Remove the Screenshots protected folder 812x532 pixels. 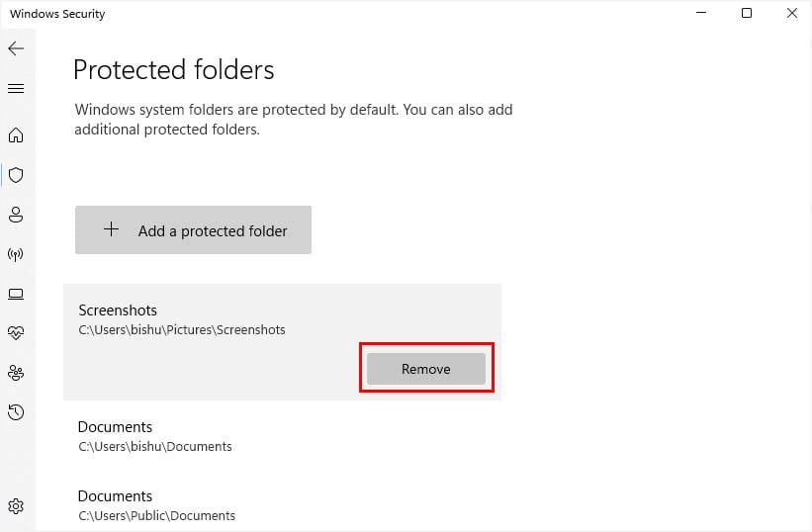(425, 369)
